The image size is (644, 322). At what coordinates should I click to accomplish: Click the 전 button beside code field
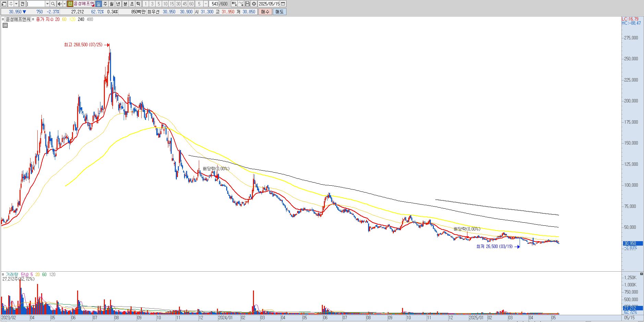click(x=22, y=4)
